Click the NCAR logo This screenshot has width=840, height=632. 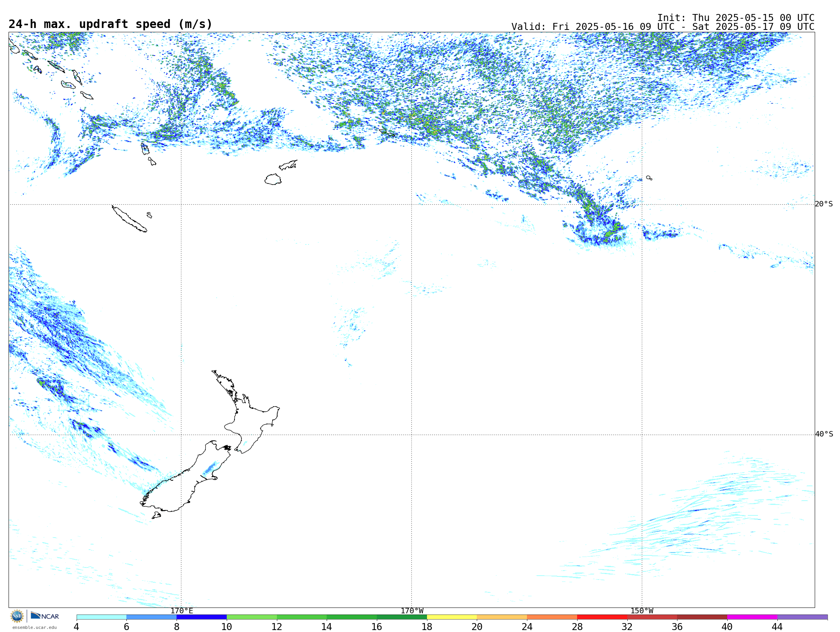45,616
